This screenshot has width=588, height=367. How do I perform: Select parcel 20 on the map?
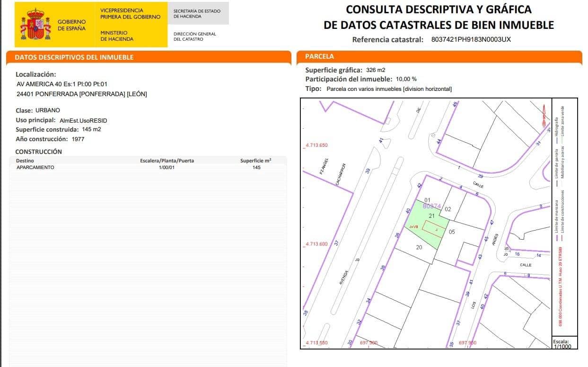point(419,247)
